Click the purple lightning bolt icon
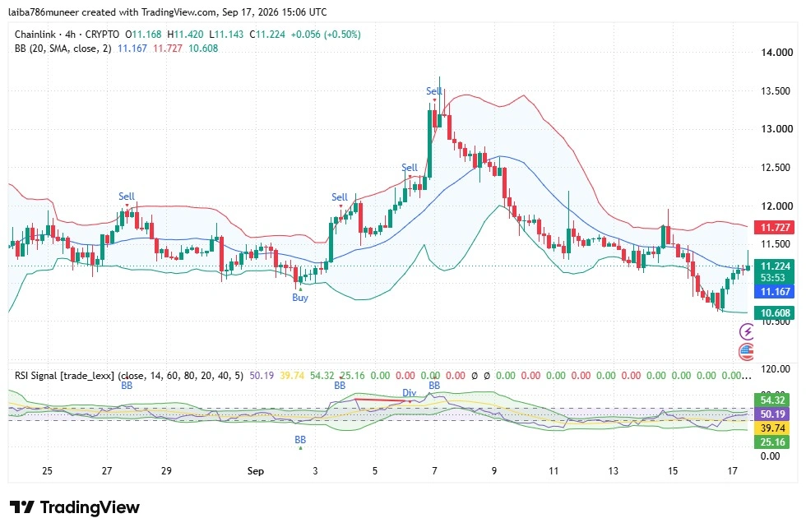This screenshot has height=532, width=806. (747, 331)
